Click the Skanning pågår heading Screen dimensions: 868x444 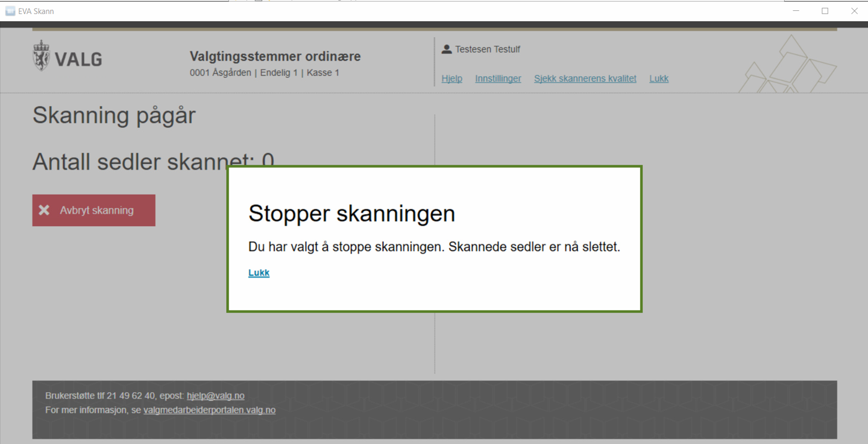[114, 115]
